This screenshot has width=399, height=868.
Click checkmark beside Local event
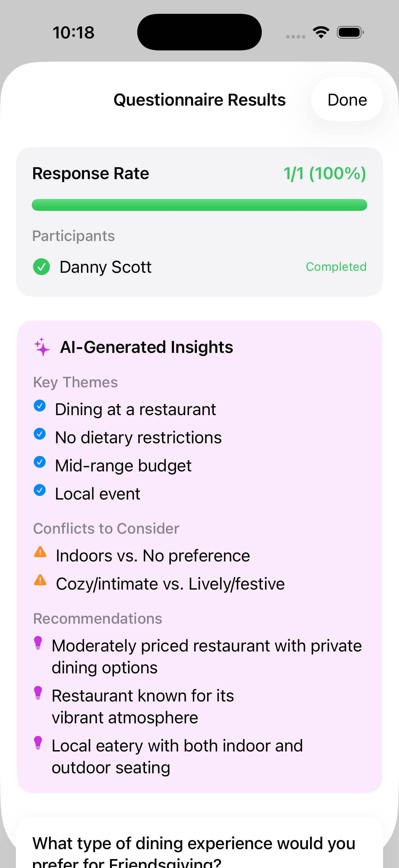tap(40, 490)
